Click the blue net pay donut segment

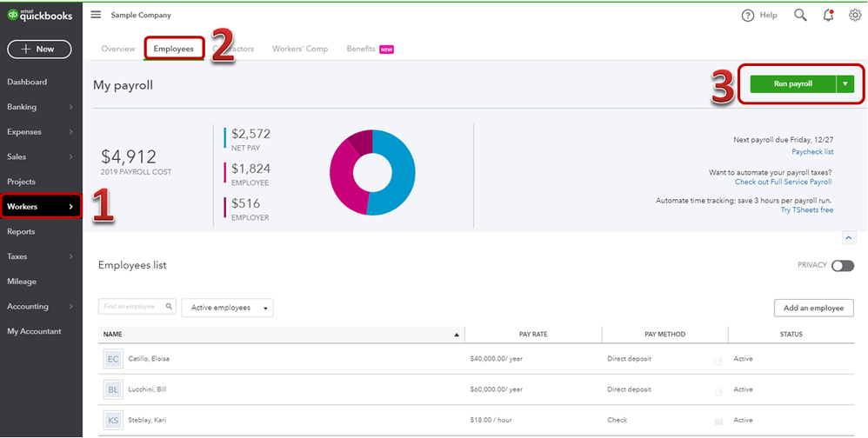click(396, 171)
